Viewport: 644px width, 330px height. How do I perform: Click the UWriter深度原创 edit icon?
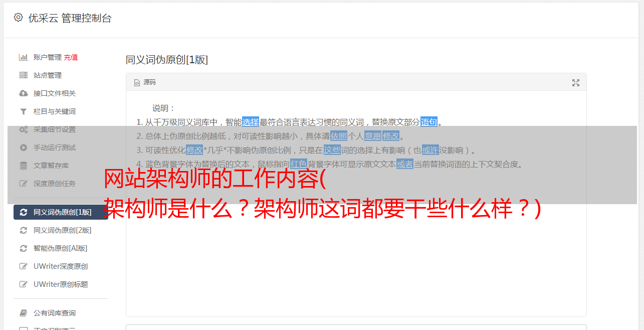coord(23,266)
